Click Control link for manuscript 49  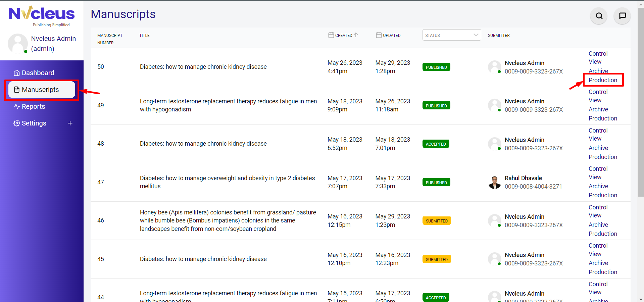click(598, 92)
